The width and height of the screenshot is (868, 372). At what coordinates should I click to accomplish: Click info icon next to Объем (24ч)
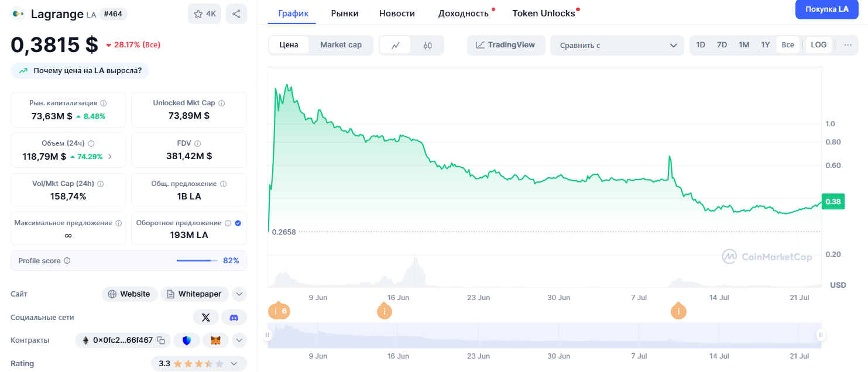[x=91, y=143]
